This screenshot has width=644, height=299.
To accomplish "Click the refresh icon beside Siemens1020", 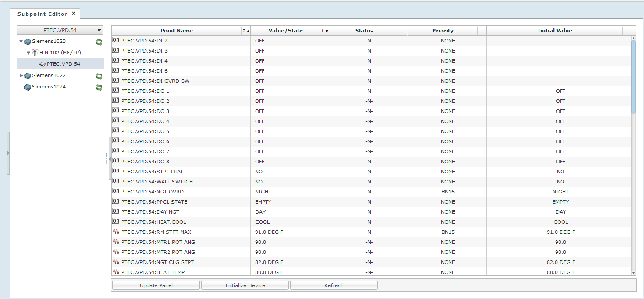I will tap(99, 42).
